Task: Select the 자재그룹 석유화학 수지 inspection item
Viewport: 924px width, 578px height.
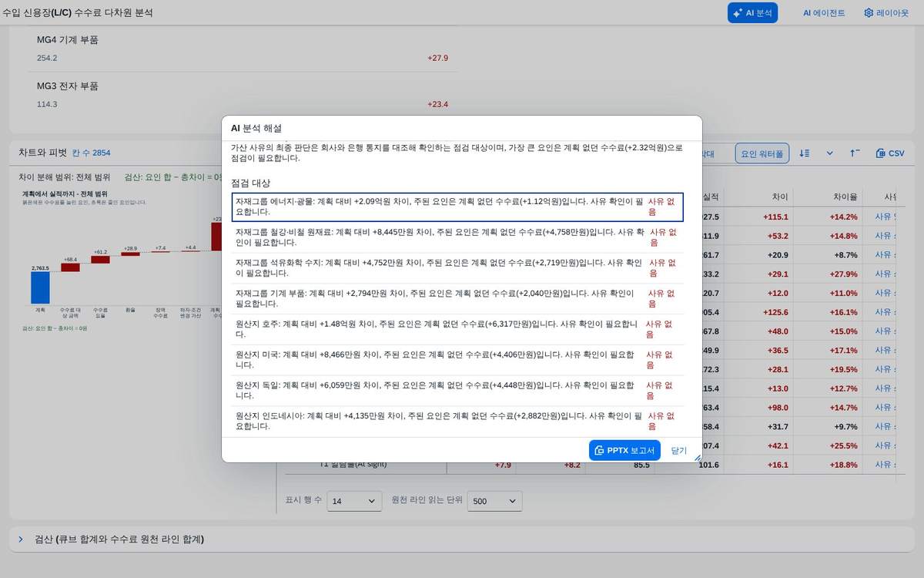Action: (457, 267)
